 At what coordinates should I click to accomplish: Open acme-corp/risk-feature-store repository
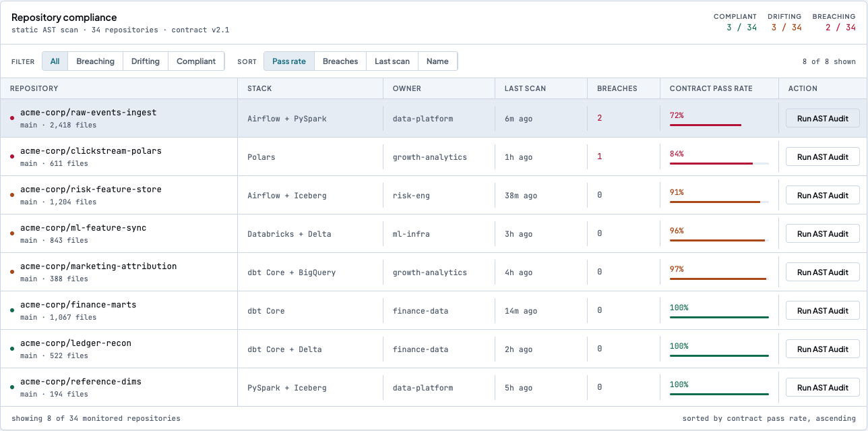pyautogui.click(x=91, y=190)
